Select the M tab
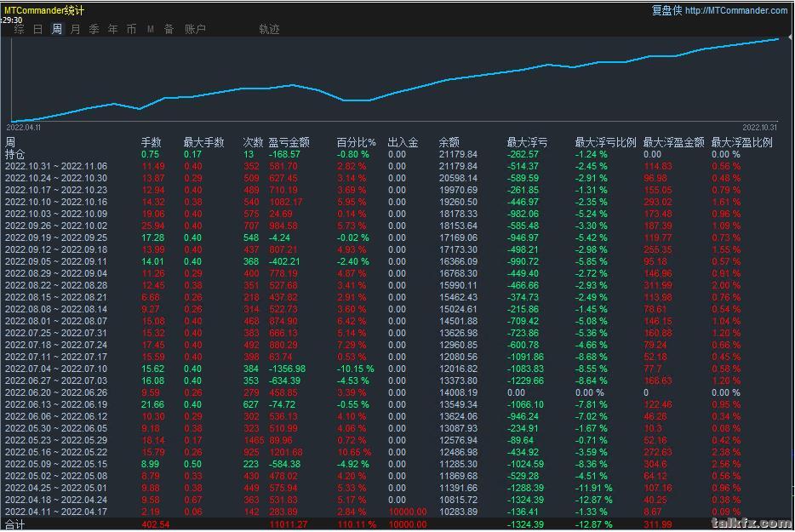 [151, 30]
